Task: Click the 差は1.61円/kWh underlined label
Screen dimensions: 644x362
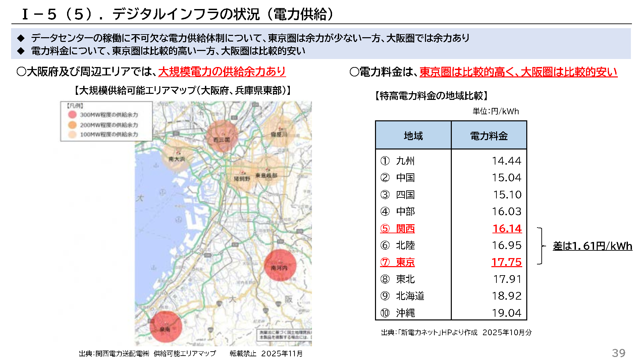Action: point(592,246)
